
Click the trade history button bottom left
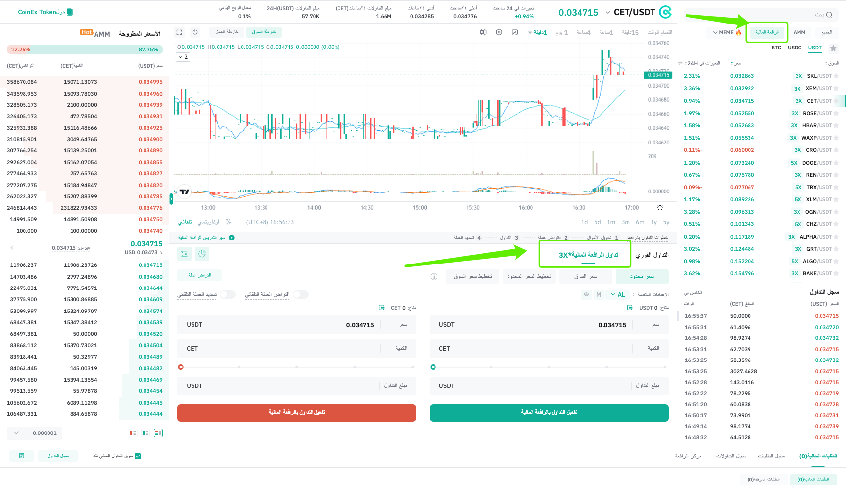(58, 456)
